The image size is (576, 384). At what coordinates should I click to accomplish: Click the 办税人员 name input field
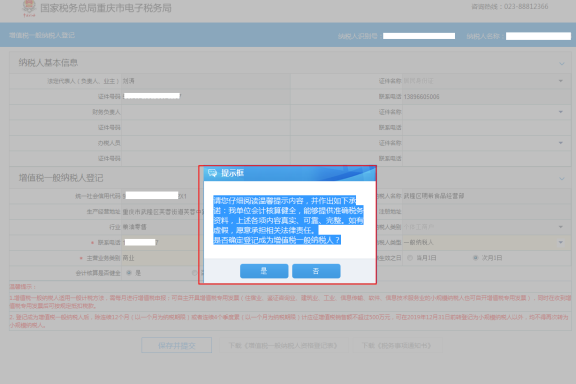tap(206, 143)
